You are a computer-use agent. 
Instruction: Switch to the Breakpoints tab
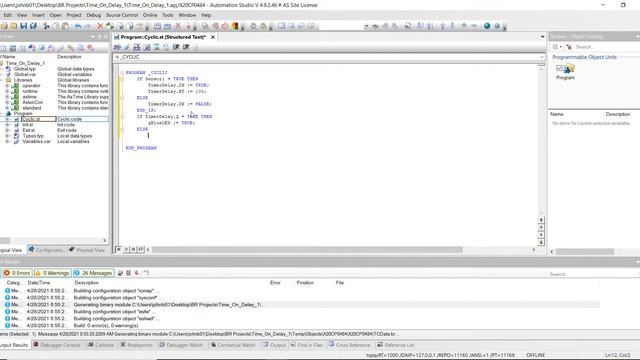(136, 345)
